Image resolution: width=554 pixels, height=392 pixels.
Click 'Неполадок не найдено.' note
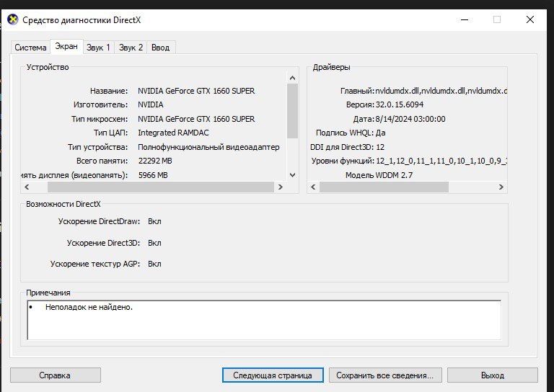pos(89,307)
